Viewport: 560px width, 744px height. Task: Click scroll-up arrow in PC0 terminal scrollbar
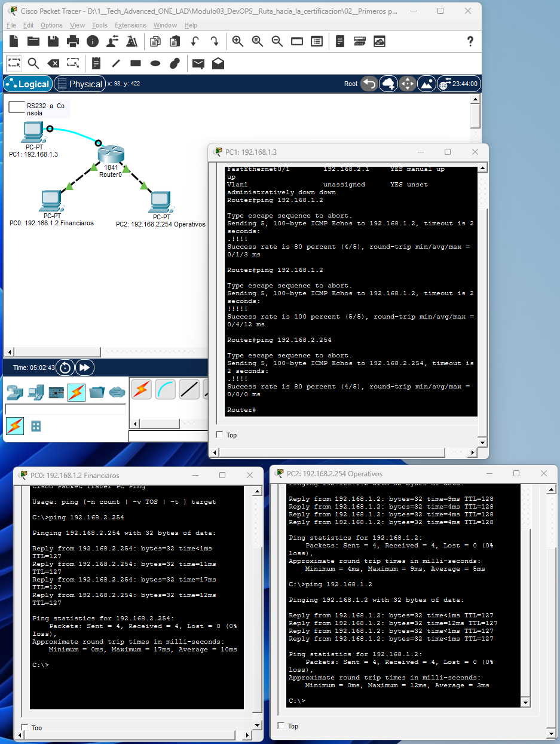pyautogui.click(x=258, y=492)
